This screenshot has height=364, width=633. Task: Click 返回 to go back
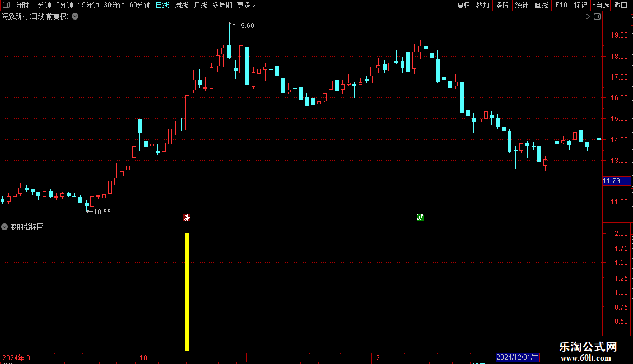(621, 5)
